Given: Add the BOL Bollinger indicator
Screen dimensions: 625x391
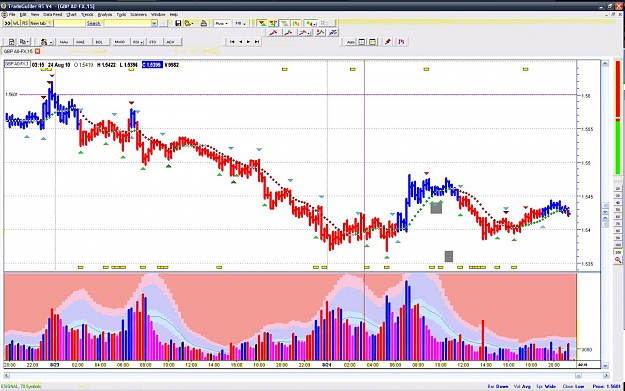Looking at the screenshot, I should [99, 42].
